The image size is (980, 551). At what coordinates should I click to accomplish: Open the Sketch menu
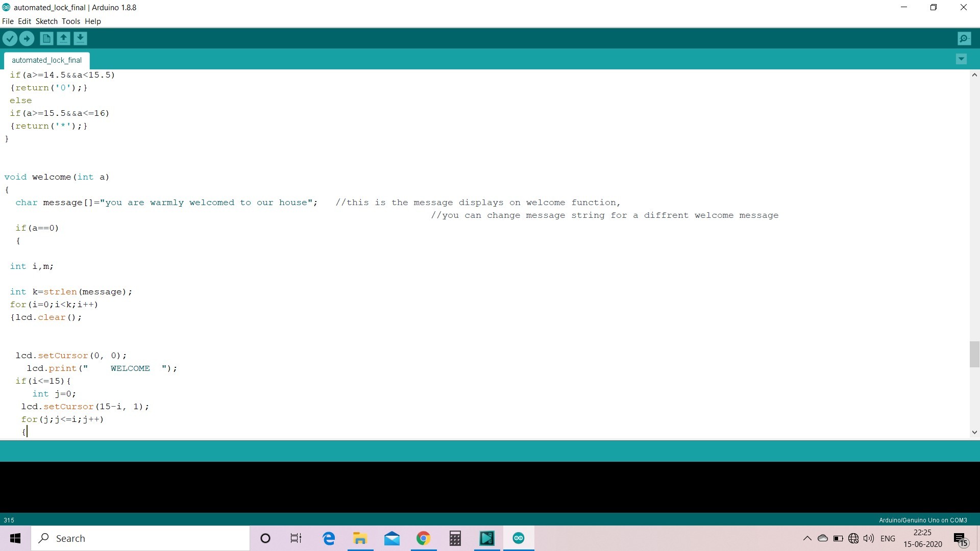point(46,21)
